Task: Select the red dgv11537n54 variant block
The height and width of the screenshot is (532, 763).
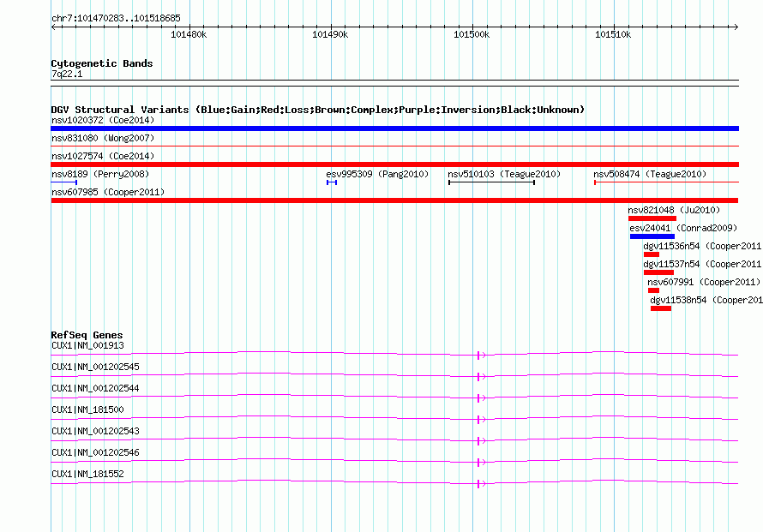Action: click(x=658, y=272)
